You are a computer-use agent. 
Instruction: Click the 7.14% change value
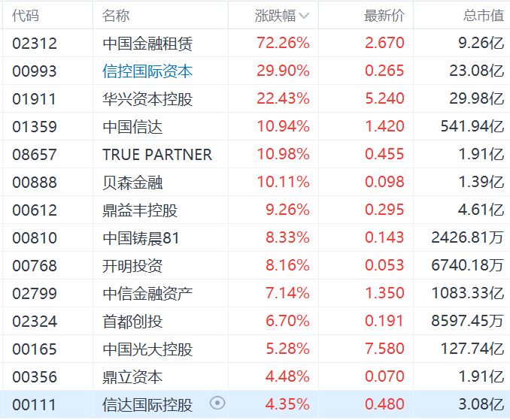287,293
